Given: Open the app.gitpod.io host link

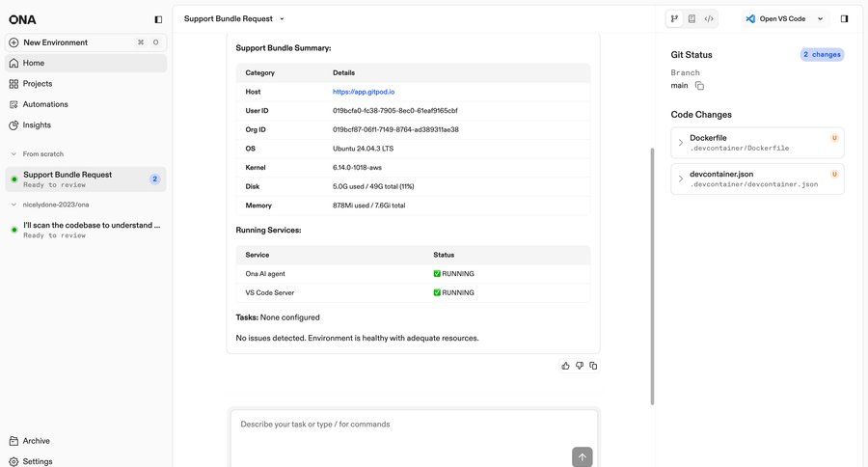Looking at the screenshot, I should (364, 92).
